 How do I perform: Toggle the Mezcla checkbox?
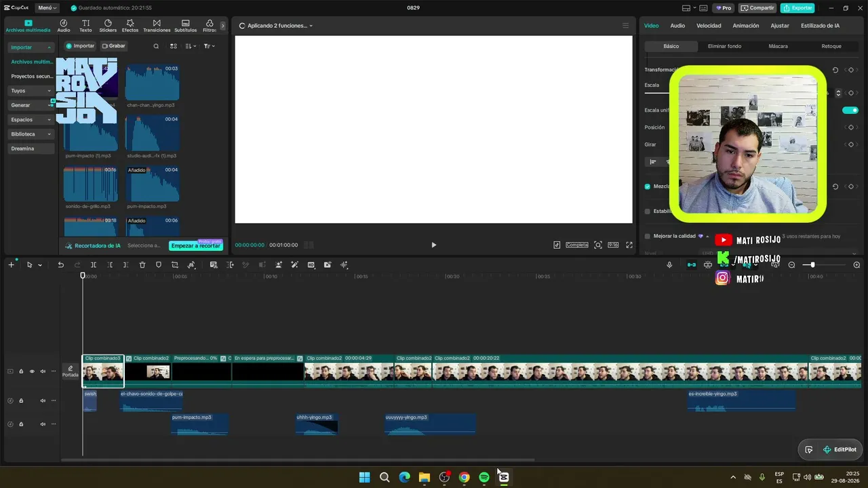click(647, 186)
